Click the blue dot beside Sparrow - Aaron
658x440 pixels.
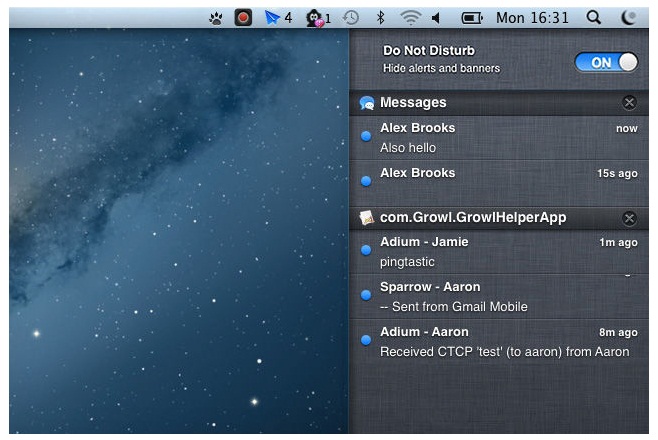point(366,295)
